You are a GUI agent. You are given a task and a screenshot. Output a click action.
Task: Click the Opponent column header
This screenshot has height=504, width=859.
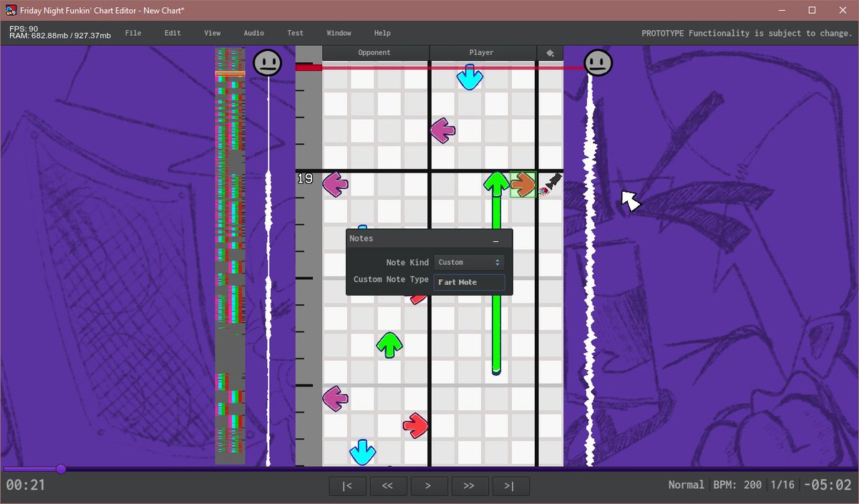(375, 53)
